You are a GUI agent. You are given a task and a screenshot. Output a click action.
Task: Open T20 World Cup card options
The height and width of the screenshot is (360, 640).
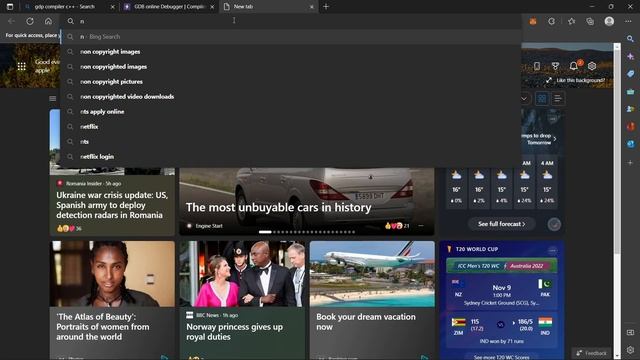coord(552,250)
